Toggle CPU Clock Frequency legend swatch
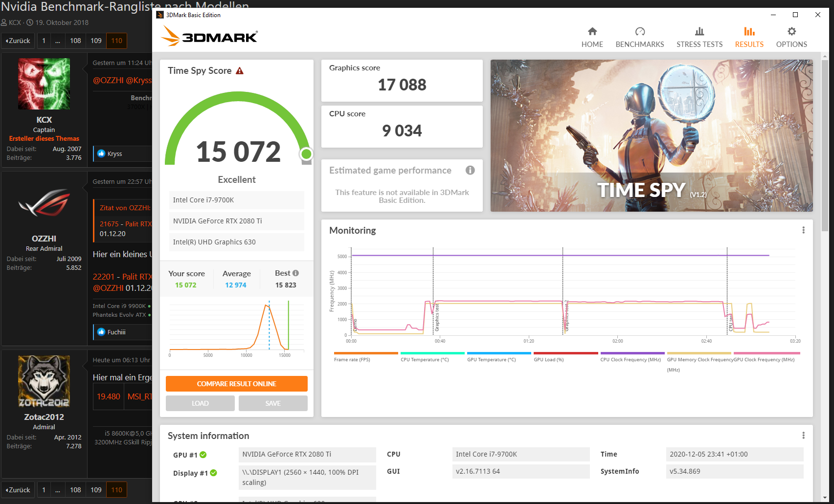 tap(632, 353)
